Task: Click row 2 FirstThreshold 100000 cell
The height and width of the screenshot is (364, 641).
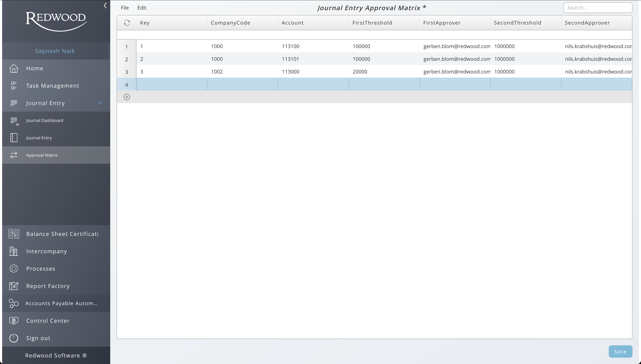Action: [384, 59]
